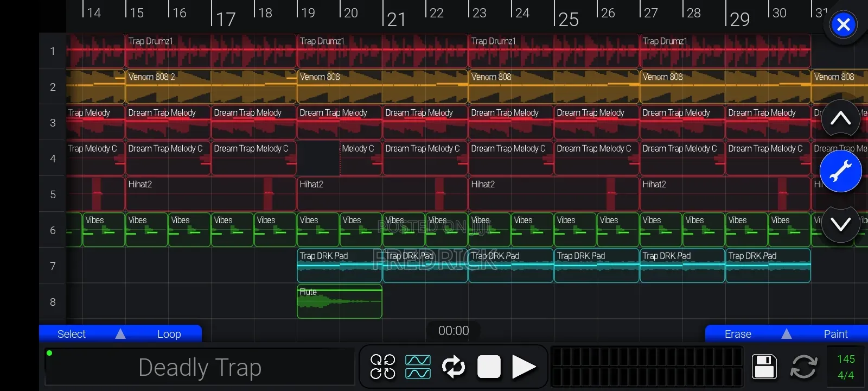868x391 pixels.
Task: Switch to Loop mode
Action: [x=169, y=334]
